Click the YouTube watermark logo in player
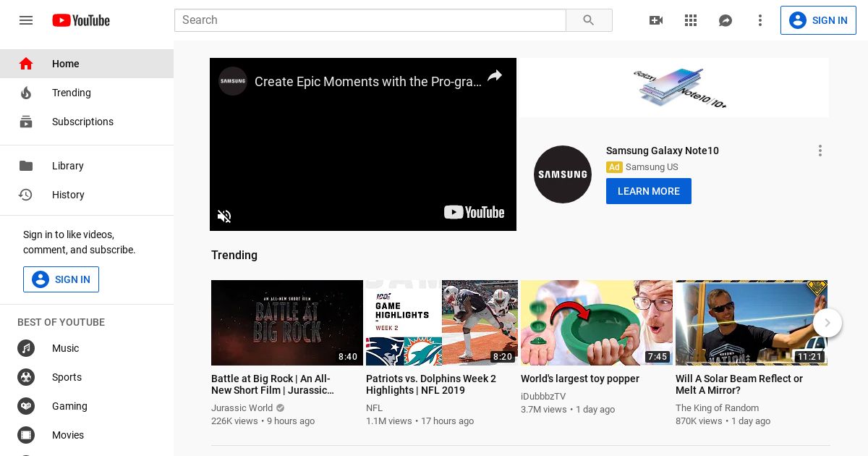The image size is (868, 456). pyautogui.click(x=475, y=212)
